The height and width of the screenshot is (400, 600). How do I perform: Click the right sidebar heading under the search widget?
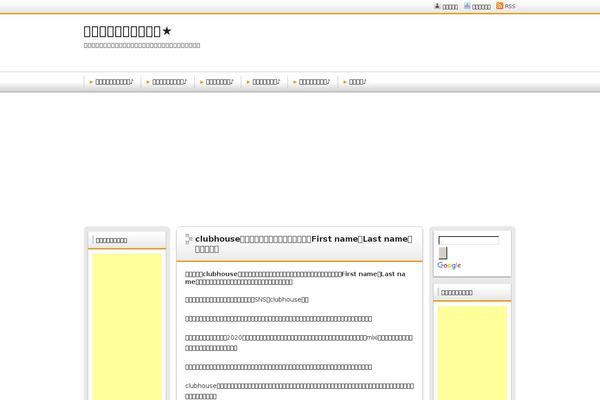pos(457,292)
